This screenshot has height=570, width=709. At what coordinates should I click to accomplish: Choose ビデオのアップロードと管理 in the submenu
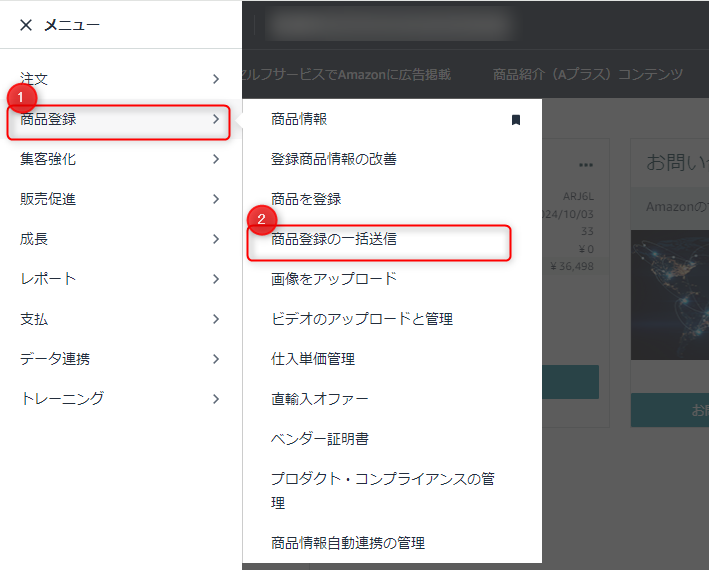point(362,319)
